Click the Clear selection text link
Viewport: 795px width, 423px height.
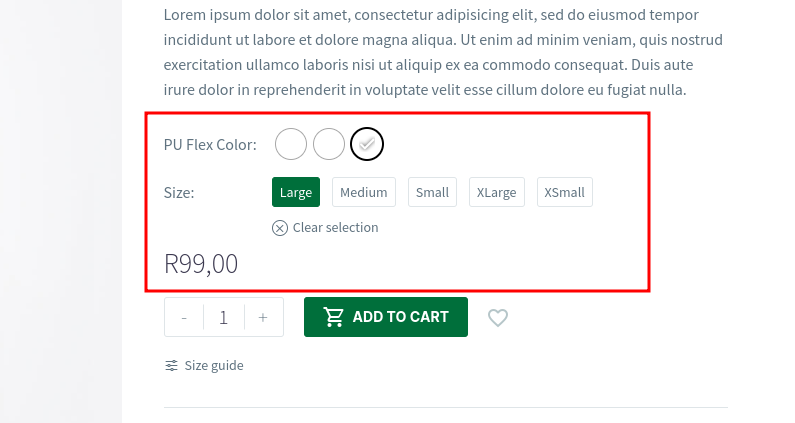(x=336, y=228)
